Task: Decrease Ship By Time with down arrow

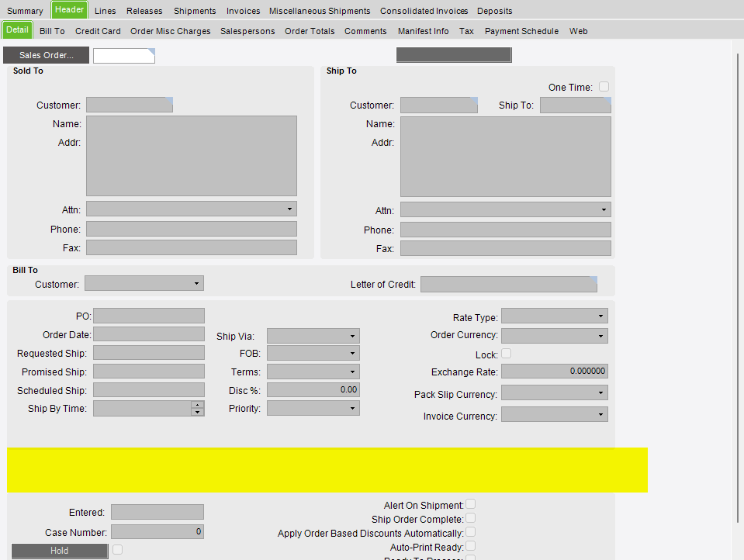Action: pos(197,412)
